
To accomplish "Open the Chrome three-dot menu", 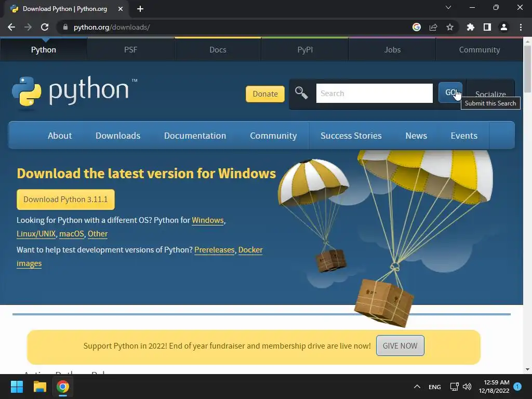I will 521,27.
